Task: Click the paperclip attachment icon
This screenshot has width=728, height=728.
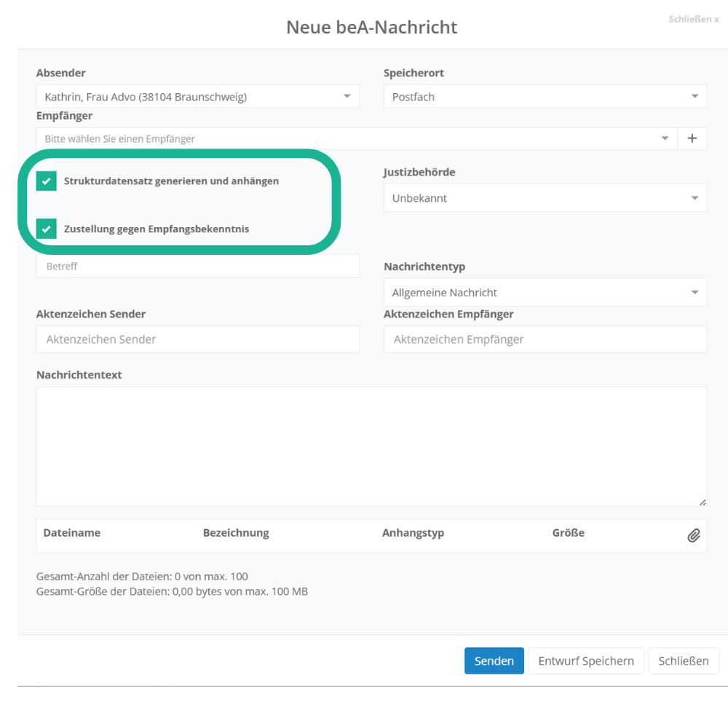Action: 693,535
